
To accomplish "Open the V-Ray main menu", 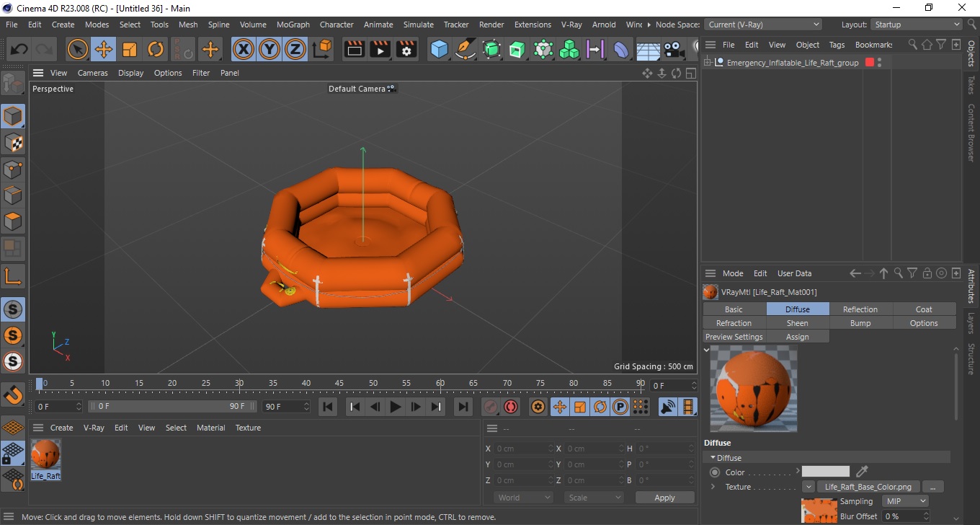I will (571, 25).
